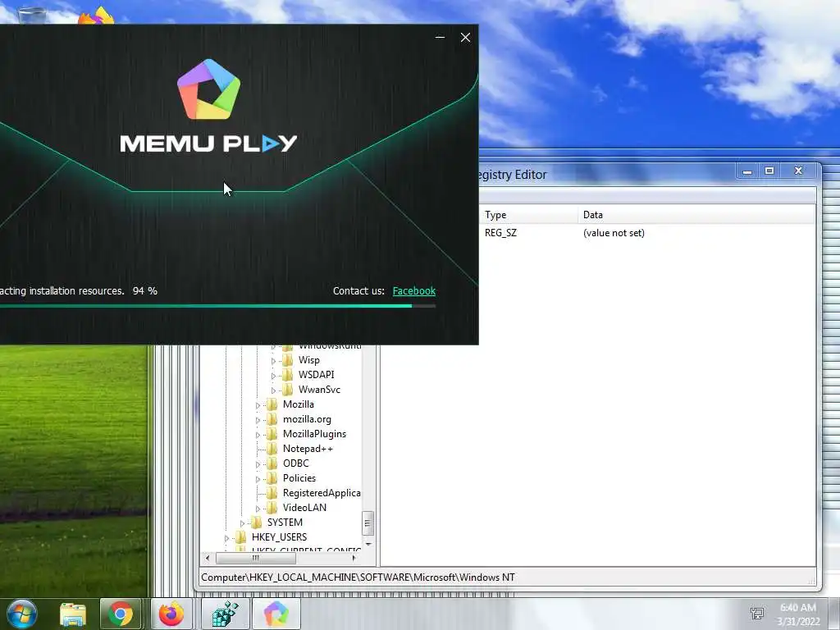This screenshot has width=840, height=630.
Task: Select the REG_SZ value cell
Action: [x=500, y=232]
